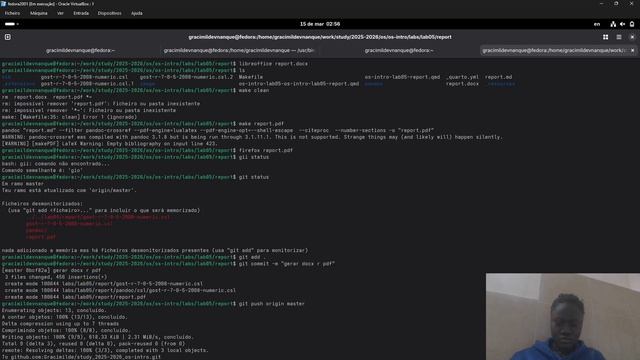Image resolution: width=640 pixels, height=360 pixels.
Task: Click mistyped 'gil status' command
Action: click(x=253, y=157)
